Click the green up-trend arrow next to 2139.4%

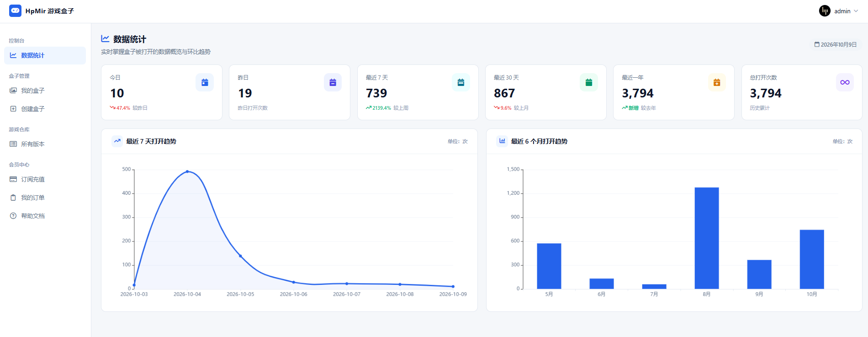(369, 108)
